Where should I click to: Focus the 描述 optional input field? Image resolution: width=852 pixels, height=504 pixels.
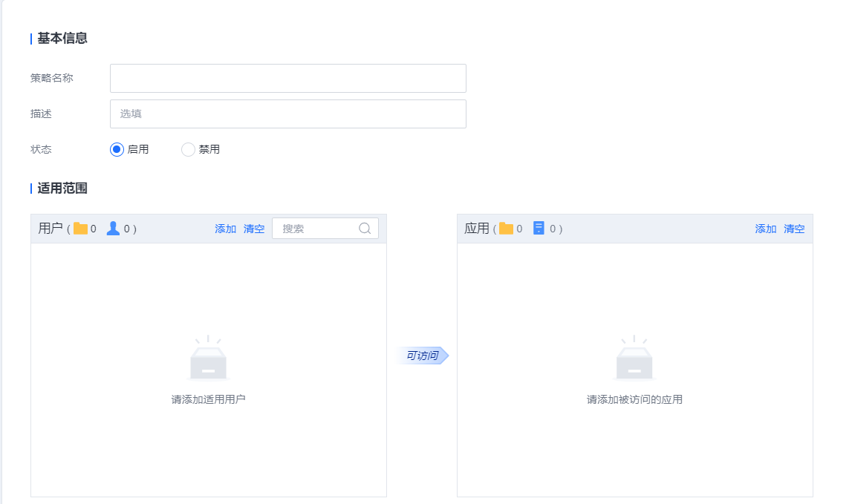tap(287, 114)
